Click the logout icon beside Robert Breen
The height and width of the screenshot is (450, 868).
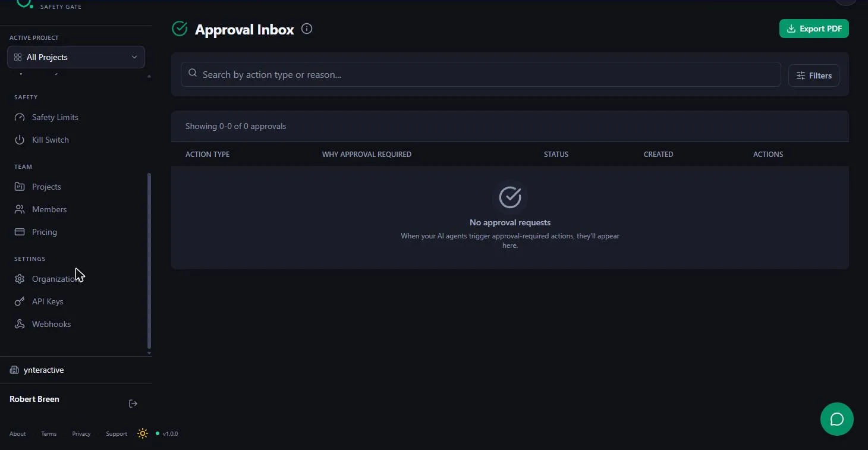133,404
